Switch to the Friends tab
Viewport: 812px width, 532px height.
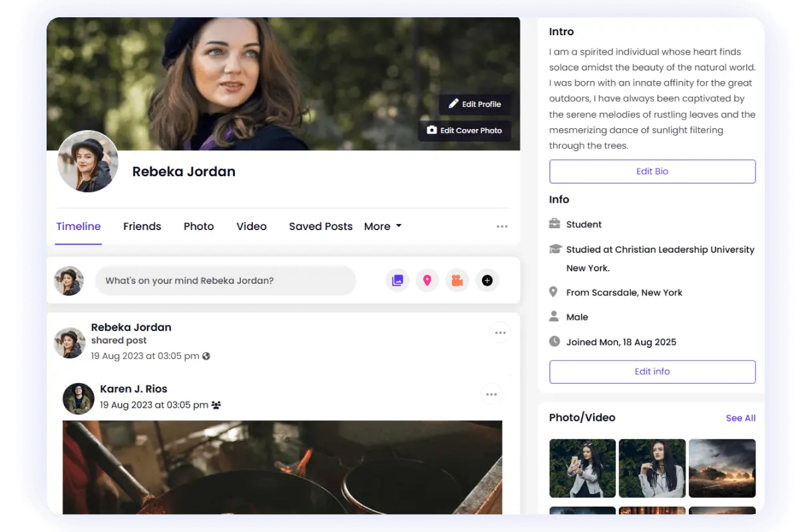tap(142, 227)
